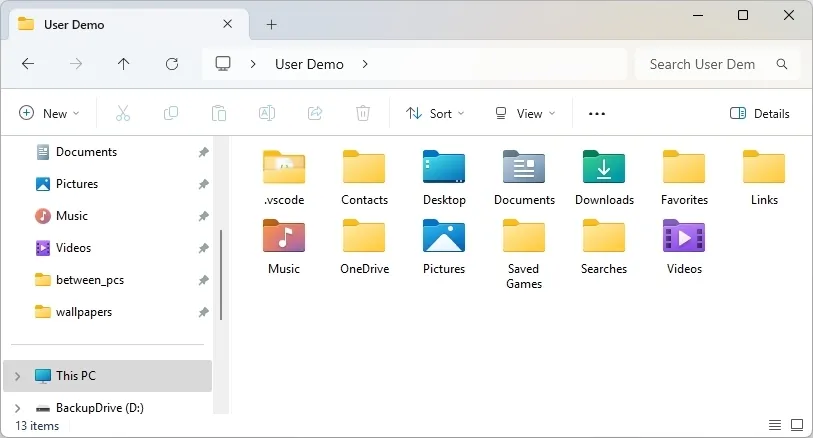Minimize the File Explorer window
Screen dimensions: 813x438
pyautogui.click(x=698, y=15)
